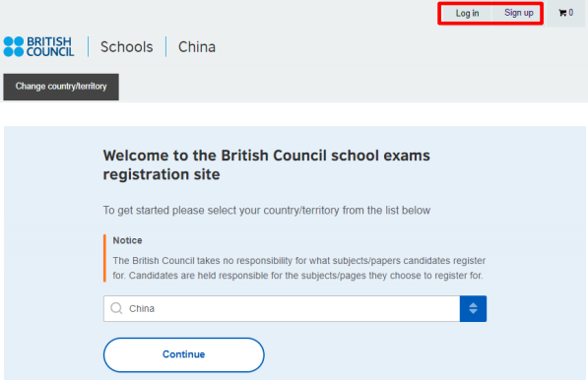Open the shopping cart icon
Image resolution: width=588 pixels, height=381 pixels.
[562, 13]
